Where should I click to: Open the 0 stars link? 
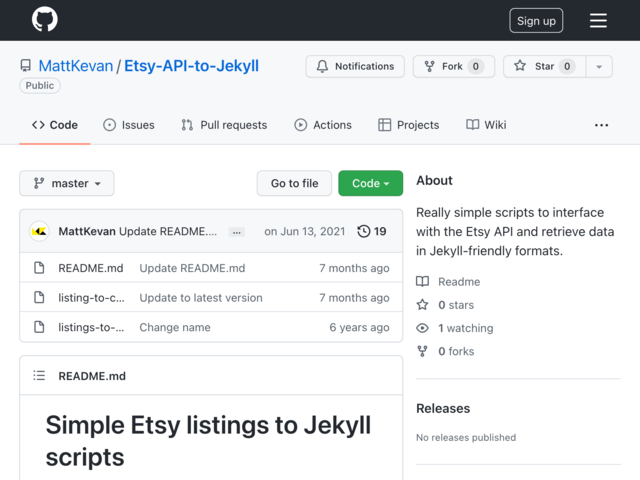445,305
